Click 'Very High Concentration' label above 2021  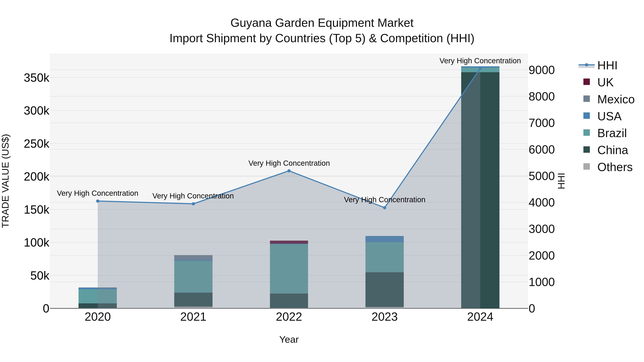(193, 196)
